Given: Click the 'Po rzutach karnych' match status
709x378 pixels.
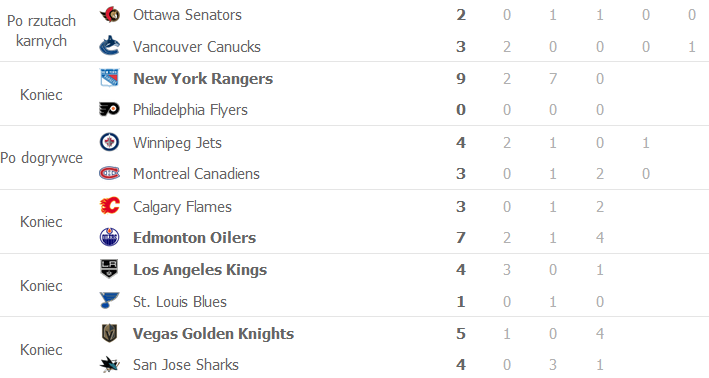Looking at the screenshot, I should coord(41,31).
